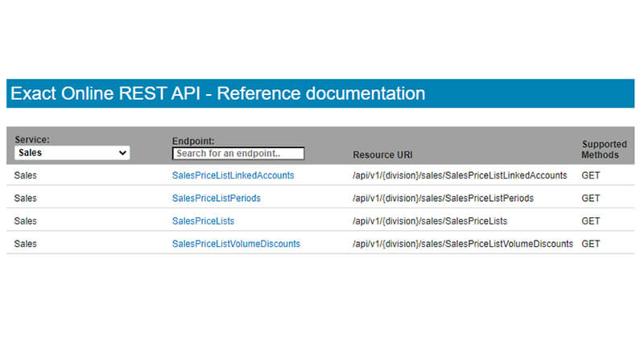Image resolution: width=644 pixels, height=362 pixels.
Task: Click the Supported Methods column header
Action: tap(604, 150)
